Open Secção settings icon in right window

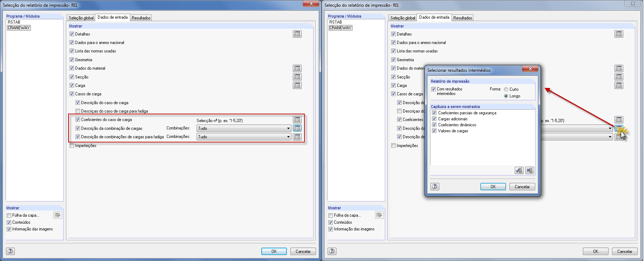[619, 77]
